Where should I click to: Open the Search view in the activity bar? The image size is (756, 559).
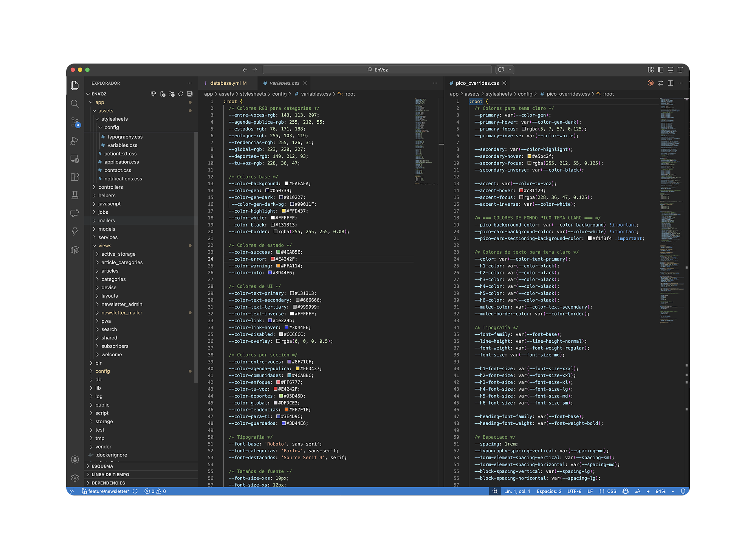(75, 104)
